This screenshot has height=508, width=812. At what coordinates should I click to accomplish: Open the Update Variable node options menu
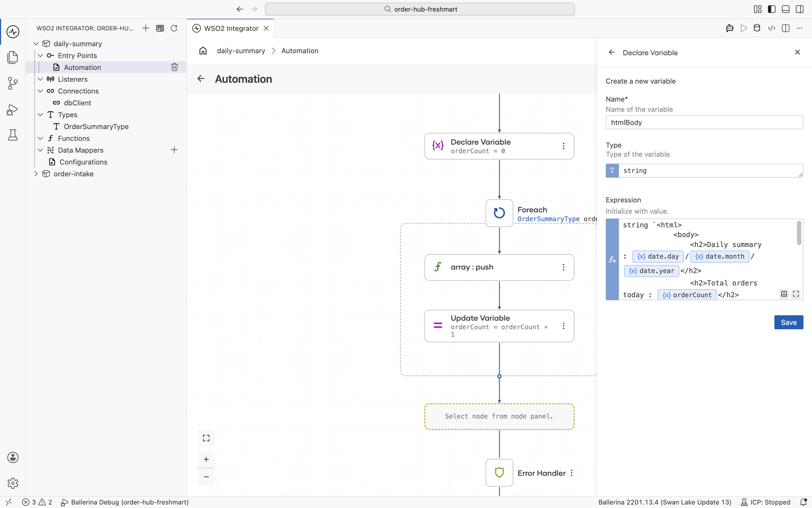[x=563, y=326]
